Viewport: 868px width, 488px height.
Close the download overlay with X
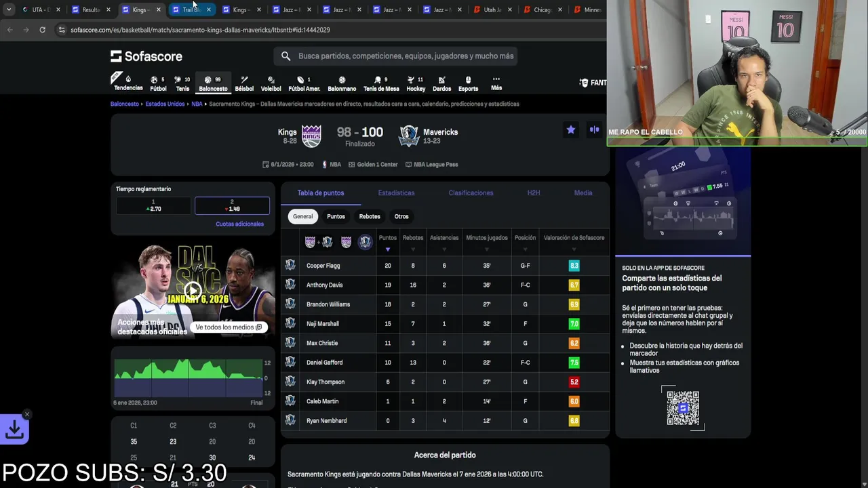click(26, 414)
